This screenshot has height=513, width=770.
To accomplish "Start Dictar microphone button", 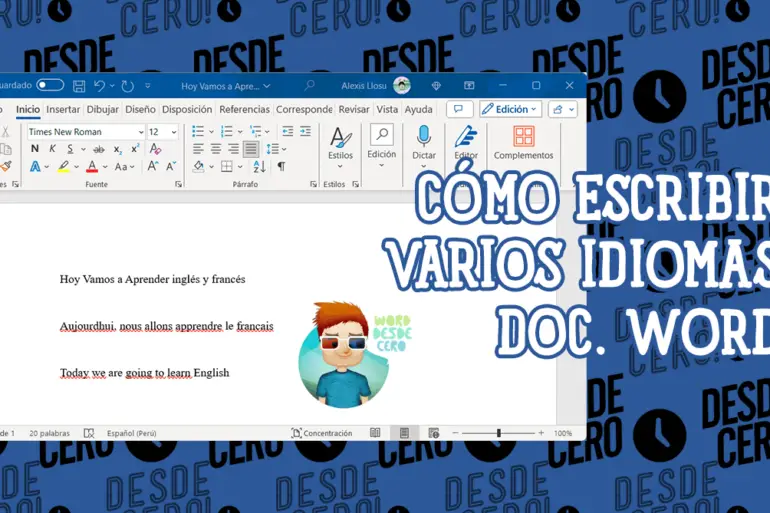I will click(423, 147).
